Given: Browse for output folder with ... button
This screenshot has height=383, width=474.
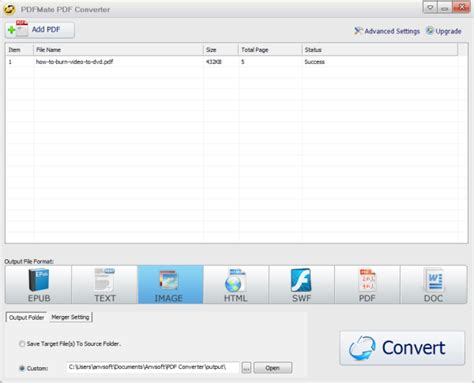Looking at the screenshot, I should coord(246,368).
